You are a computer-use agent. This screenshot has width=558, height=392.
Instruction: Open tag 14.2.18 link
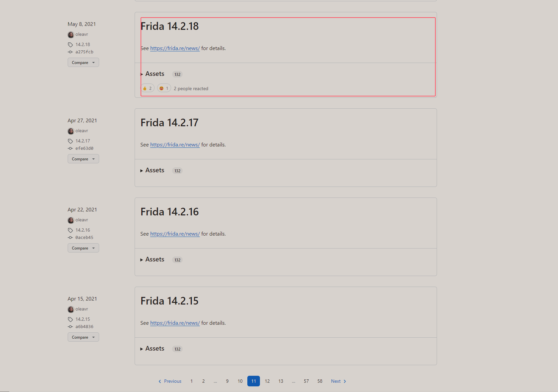(x=83, y=44)
